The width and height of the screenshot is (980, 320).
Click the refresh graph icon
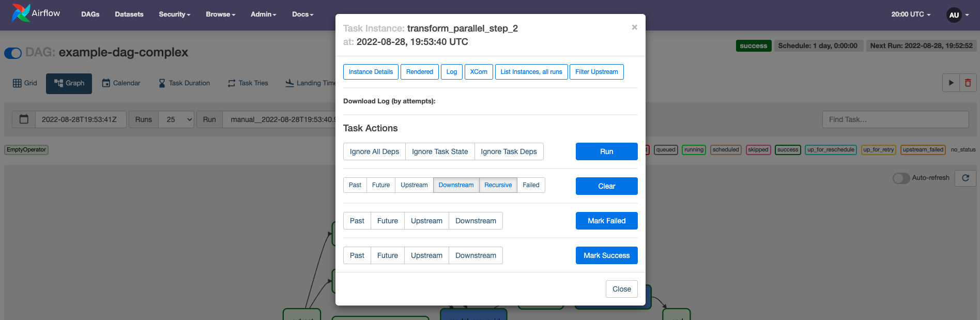pyautogui.click(x=966, y=178)
